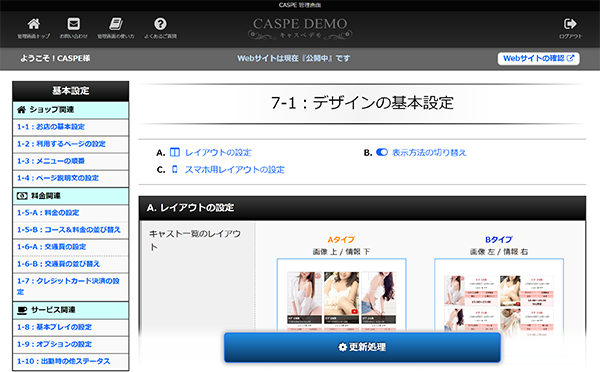Screen dimensions: 600x372
Task: Click the house icon in ショップ関連 header
Action: [x=21, y=110]
